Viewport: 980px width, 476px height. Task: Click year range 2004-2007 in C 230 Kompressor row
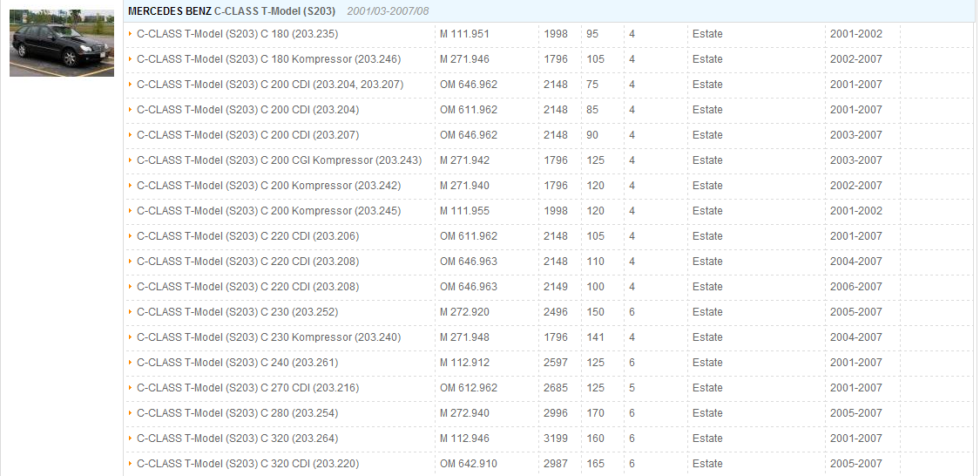tap(855, 337)
